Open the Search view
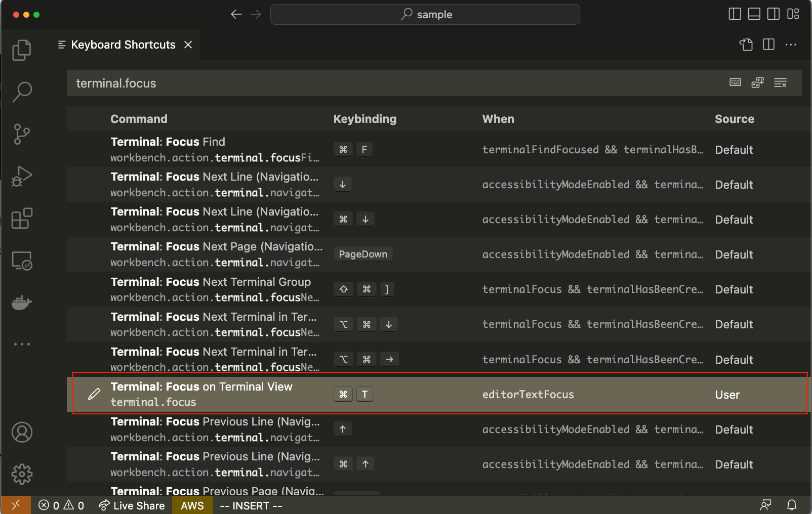The width and height of the screenshot is (812, 514). point(22,92)
